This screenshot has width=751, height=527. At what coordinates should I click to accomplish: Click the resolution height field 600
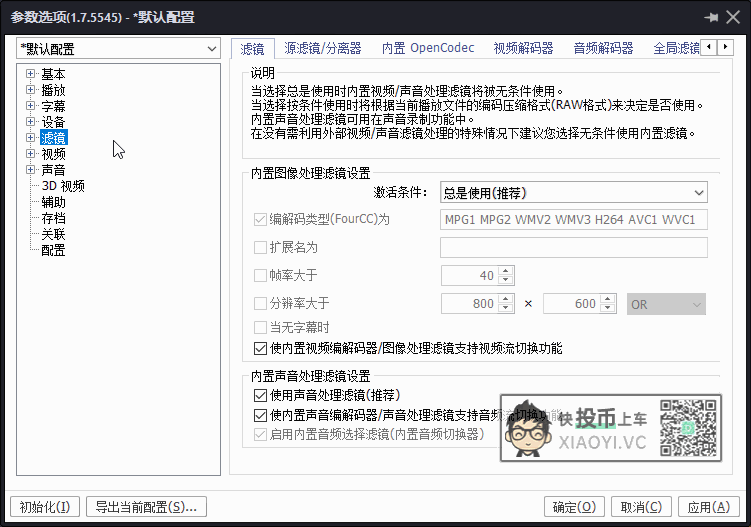[571, 303]
